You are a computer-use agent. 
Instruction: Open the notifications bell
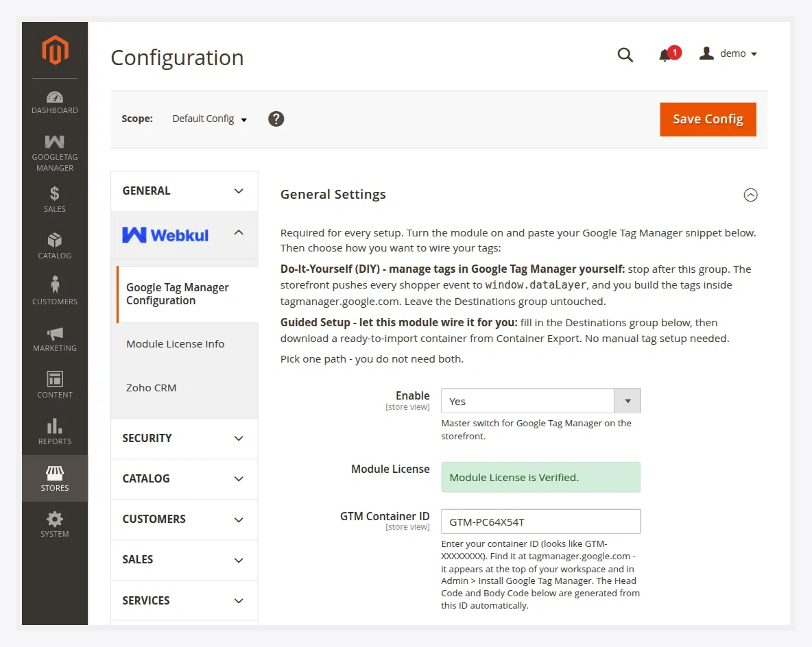click(x=669, y=54)
